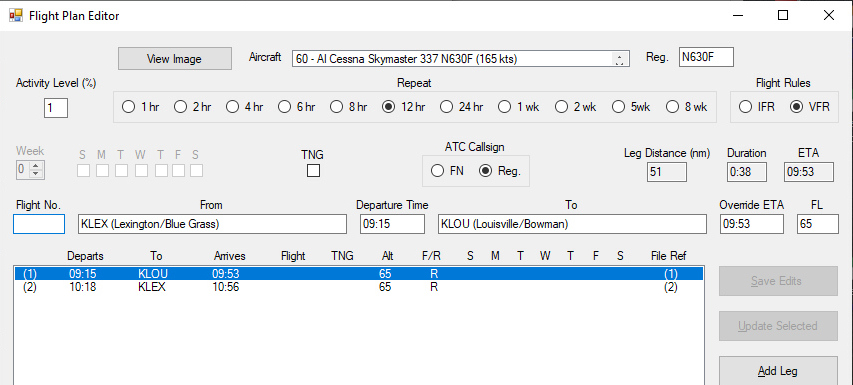
Task: Click the Week number spinner
Action: coord(30,170)
